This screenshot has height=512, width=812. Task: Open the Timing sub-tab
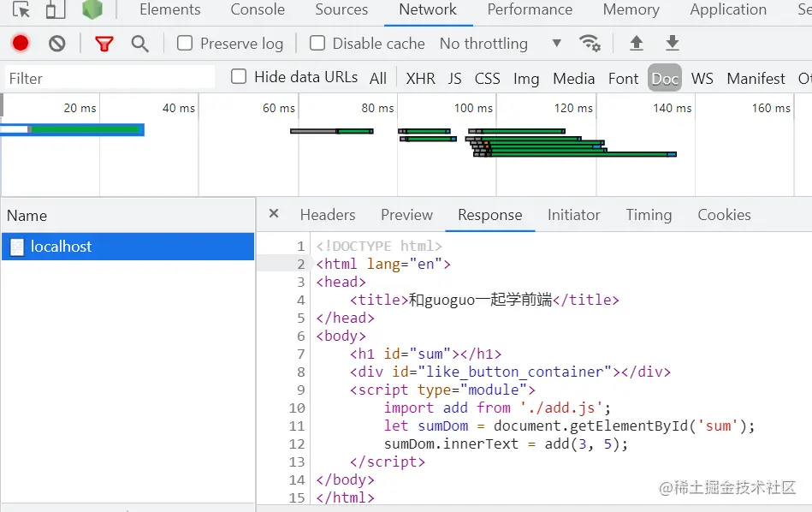coord(649,215)
